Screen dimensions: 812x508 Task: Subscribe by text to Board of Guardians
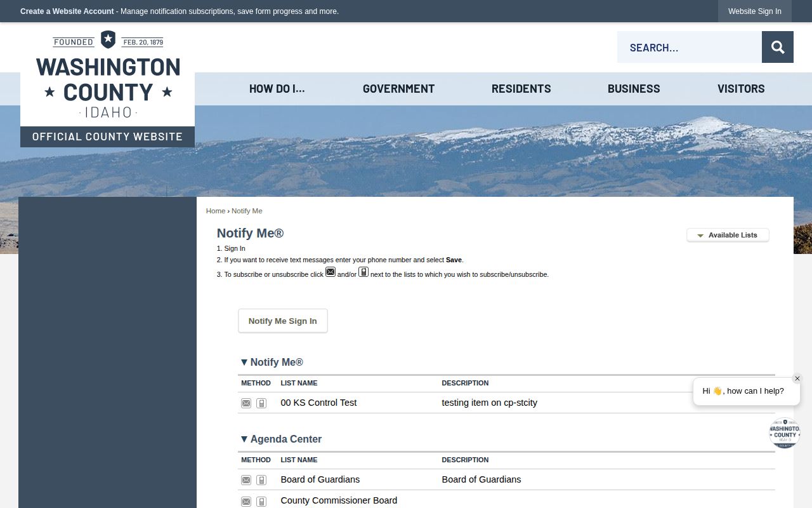click(261, 480)
